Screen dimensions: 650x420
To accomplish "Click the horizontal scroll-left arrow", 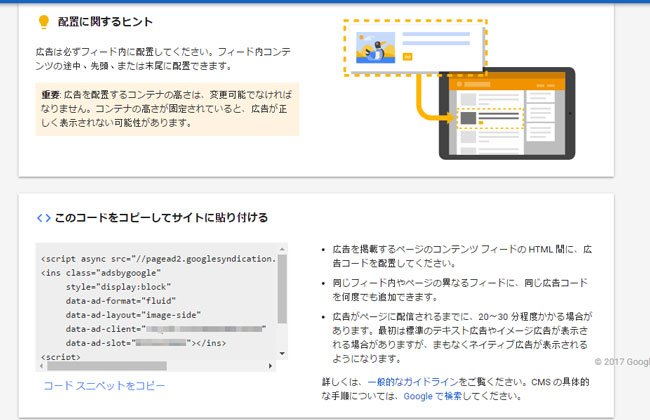I will pos(41,366).
